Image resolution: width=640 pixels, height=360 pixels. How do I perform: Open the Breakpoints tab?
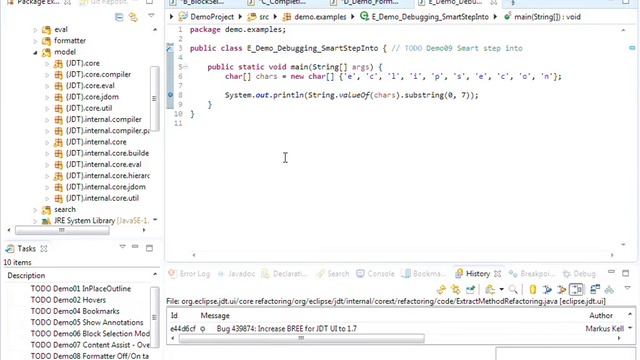[531, 274]
